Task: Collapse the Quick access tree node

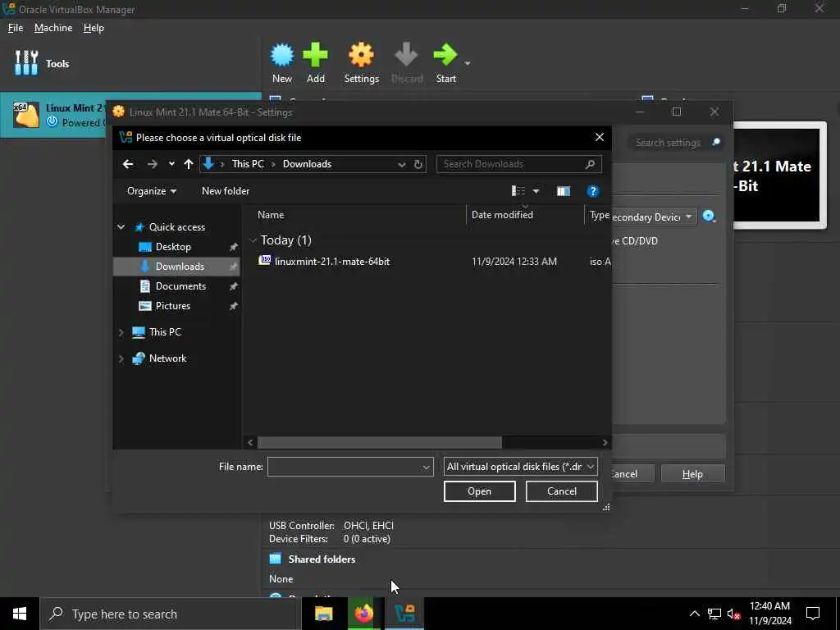Action: [121, 227]
